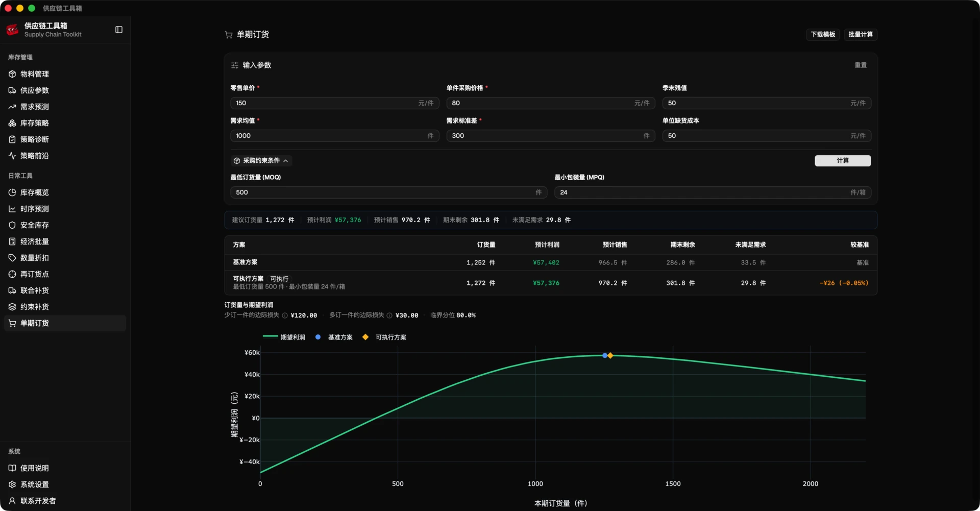Click info icon beside 多订一件的边际损失
Screen dimensions: 980x511
click(389, 315)
